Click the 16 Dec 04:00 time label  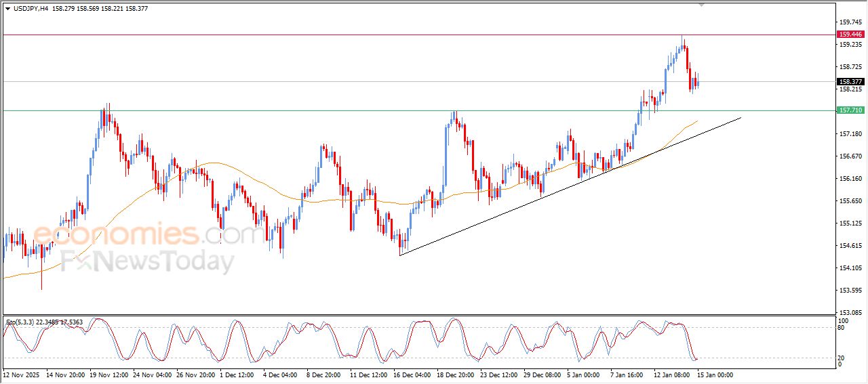411,375
